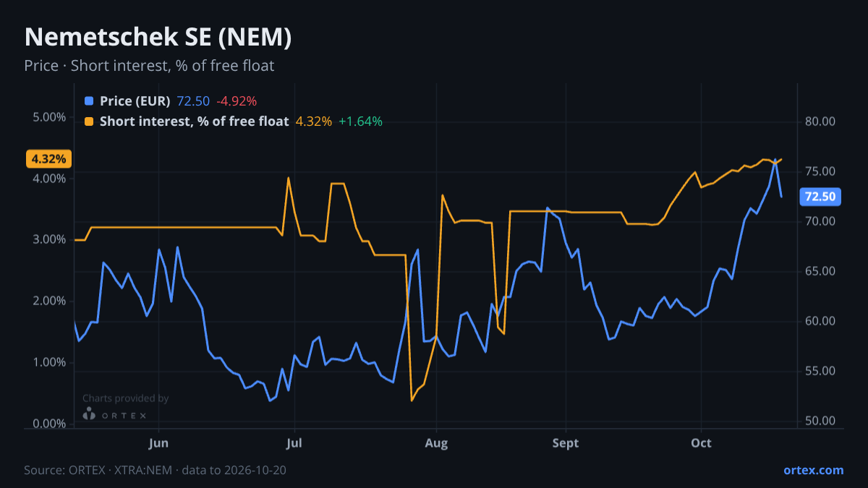Click the ORTEX logo icon
The height and width of the screenshot is (488, 868).
pyautogui.click(x=89, y=414)
